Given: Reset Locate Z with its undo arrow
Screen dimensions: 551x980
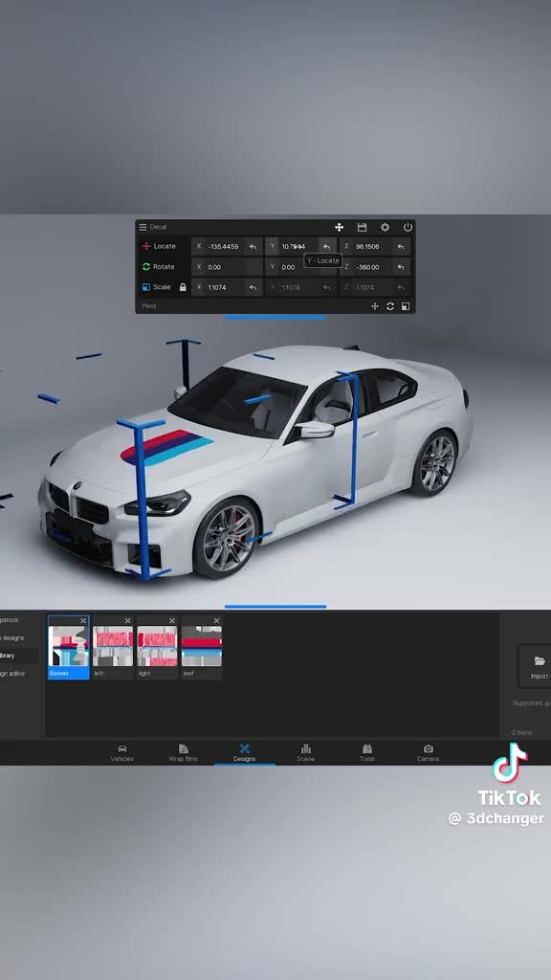Looking at the screenshot, I should [x=401, y=246].
